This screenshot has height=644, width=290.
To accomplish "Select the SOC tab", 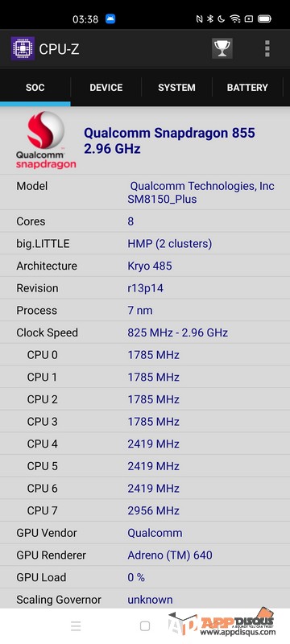I will pyautogui.click(x=35, y=88).
